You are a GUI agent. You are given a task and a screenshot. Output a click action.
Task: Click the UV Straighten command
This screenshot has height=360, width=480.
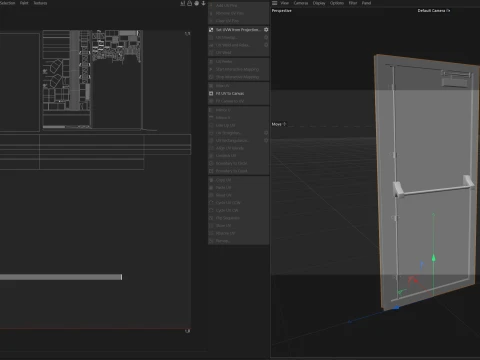coord(235,133)
